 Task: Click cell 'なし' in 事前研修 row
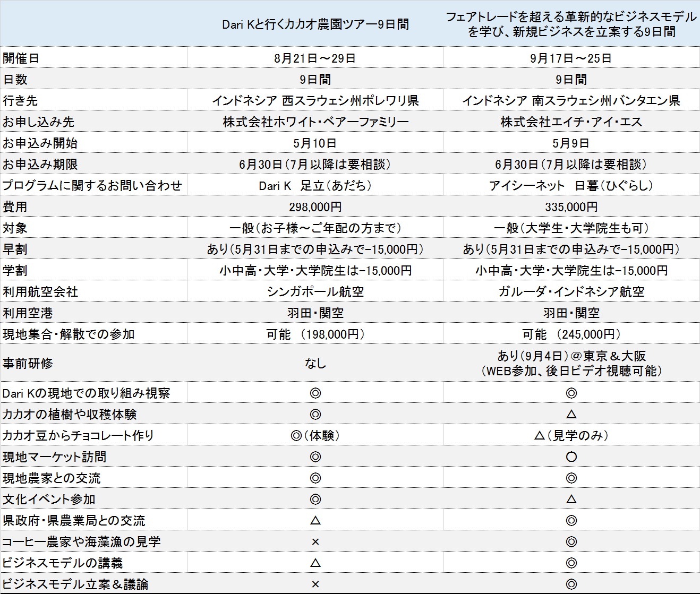coord(315,364)
